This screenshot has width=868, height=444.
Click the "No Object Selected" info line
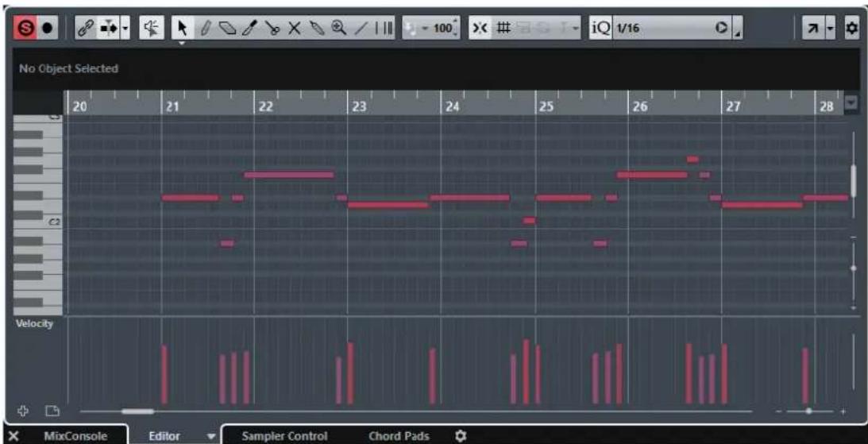pos(68,68)
